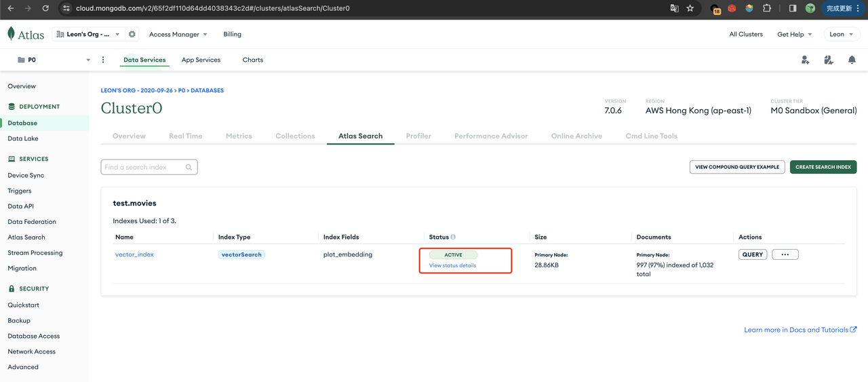The height and width of the screenshot is (382, 868).
Task: Click View status details link
Action: tap(452, 265)
